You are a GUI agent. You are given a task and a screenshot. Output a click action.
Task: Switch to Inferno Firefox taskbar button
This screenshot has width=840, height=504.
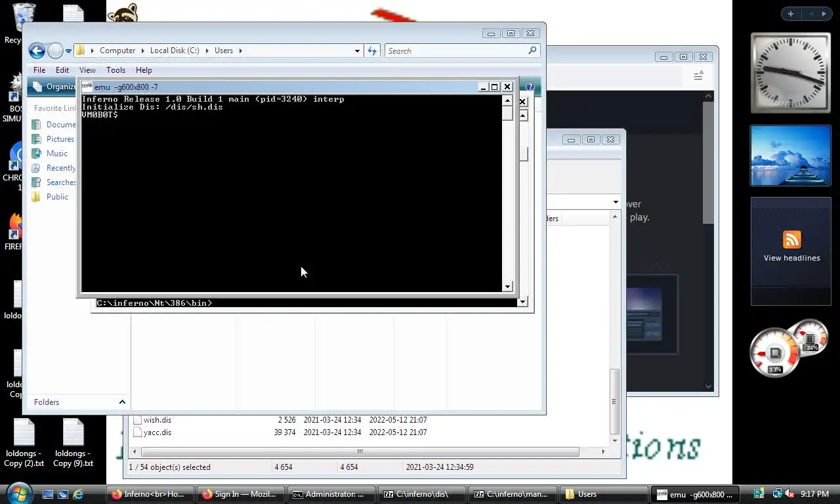click(149, 494)
